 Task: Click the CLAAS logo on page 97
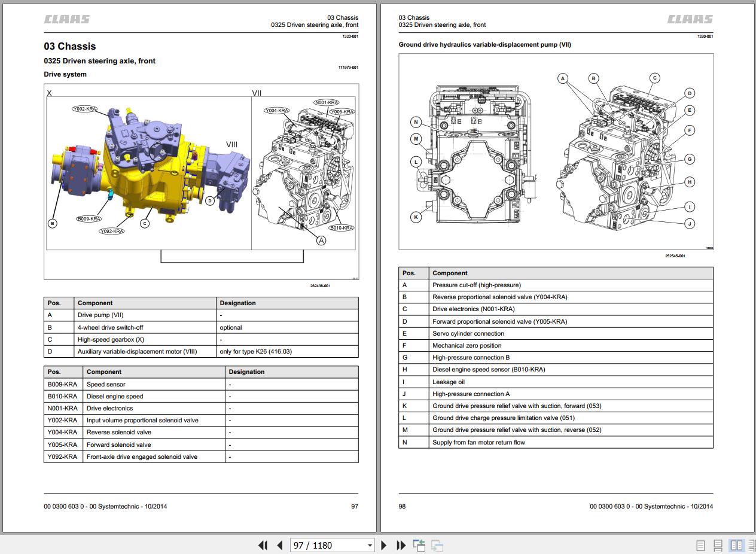pos(66,19)
